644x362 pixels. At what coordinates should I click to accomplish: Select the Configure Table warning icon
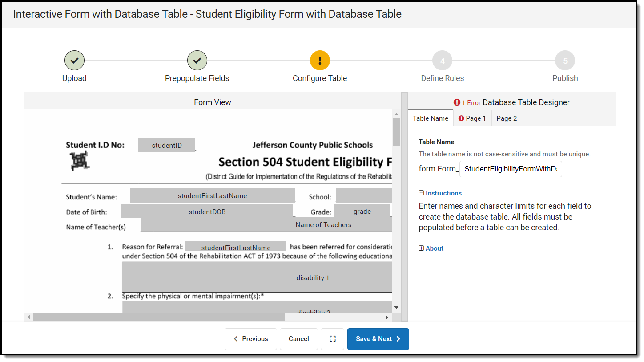pyautogui.click(x=320, y=60)
